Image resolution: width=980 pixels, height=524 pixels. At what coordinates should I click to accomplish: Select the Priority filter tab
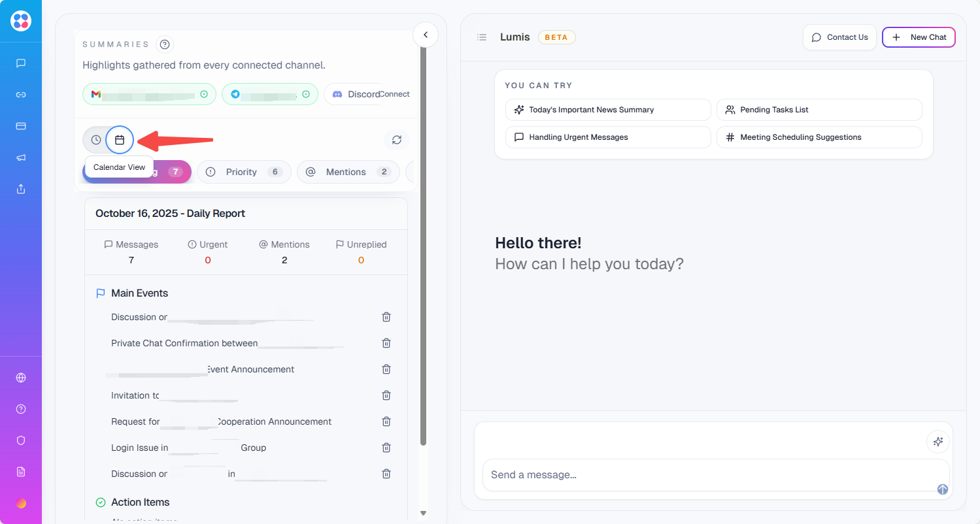coord(243,172)
